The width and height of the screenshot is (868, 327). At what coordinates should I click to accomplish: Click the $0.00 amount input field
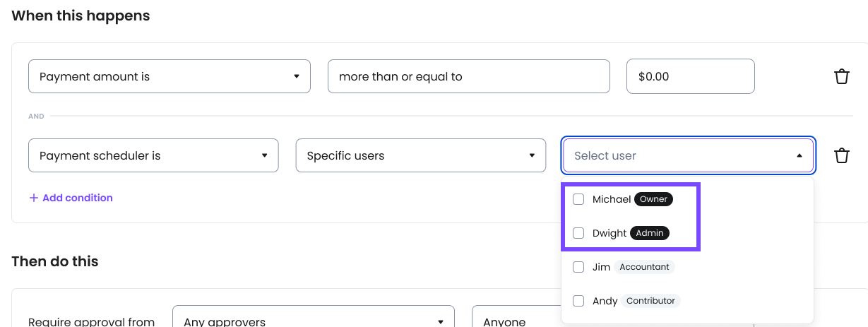pyautogui.click(x=690, y=76)
